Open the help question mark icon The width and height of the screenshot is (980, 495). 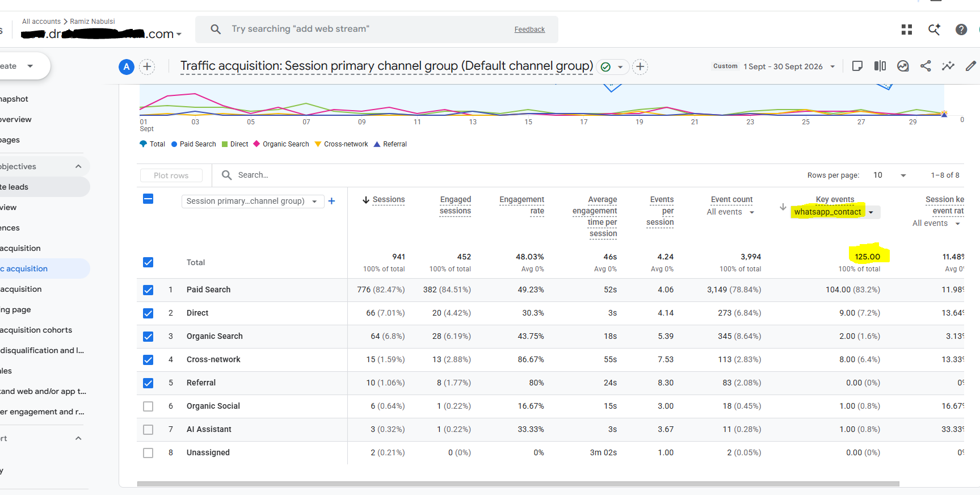point(961,30)
